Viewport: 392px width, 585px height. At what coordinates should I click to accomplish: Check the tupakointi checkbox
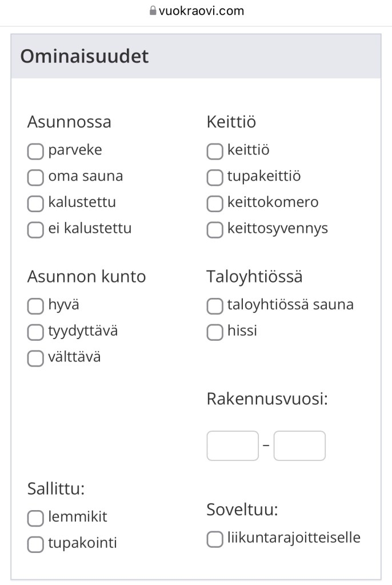point(35,544)
